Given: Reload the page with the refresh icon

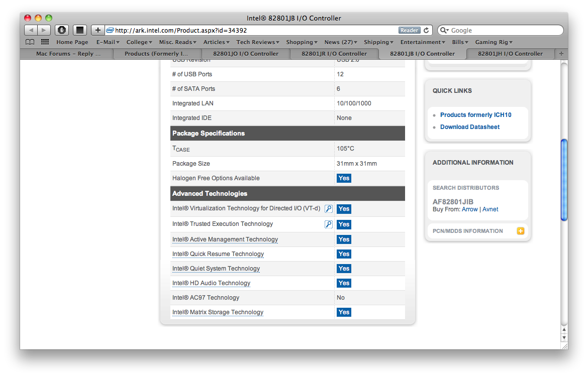Looking at the screenshot, I should (x=426, y=30).
